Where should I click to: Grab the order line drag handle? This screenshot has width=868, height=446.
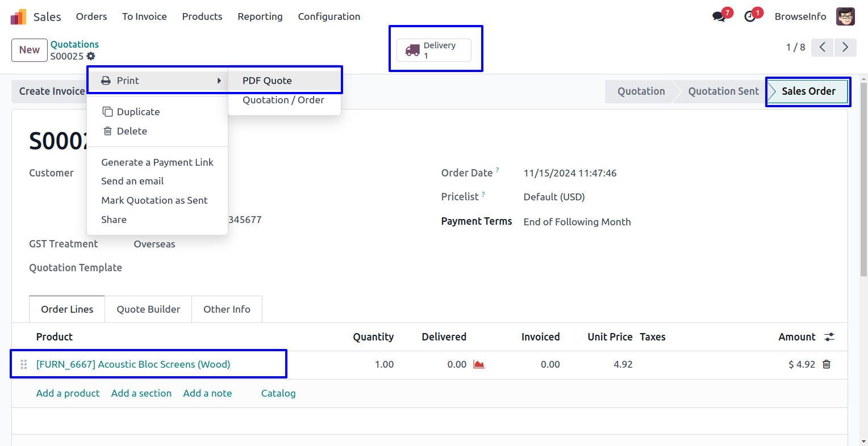[x=24, y=364]
